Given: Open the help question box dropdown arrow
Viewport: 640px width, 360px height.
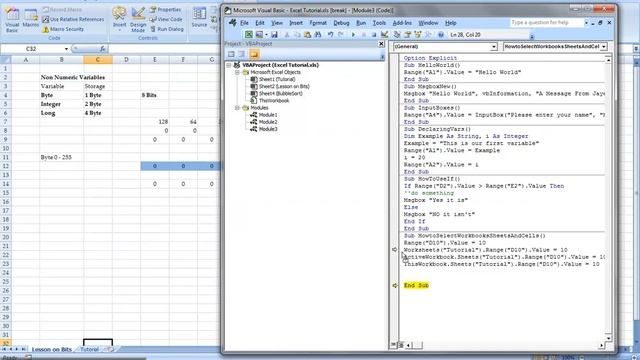Looking at the screenshot, I should 586,23.
